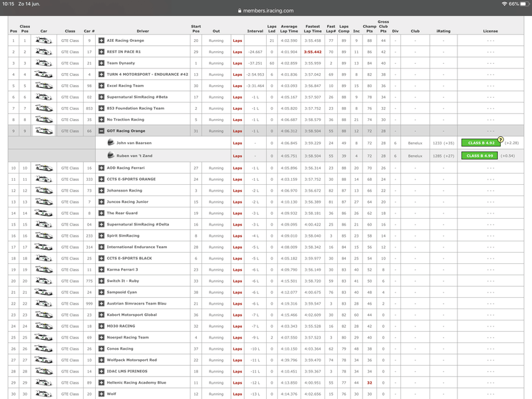The height and width of the screenshot is (399, 532).
Task: Open Laps link for Ruben van 't Zand
Action: click(x=237, y=156)
